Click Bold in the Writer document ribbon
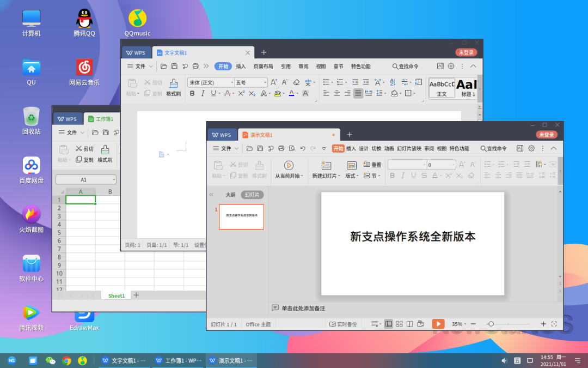The height and width of the screenshot is (368, 588). (192, 93)
